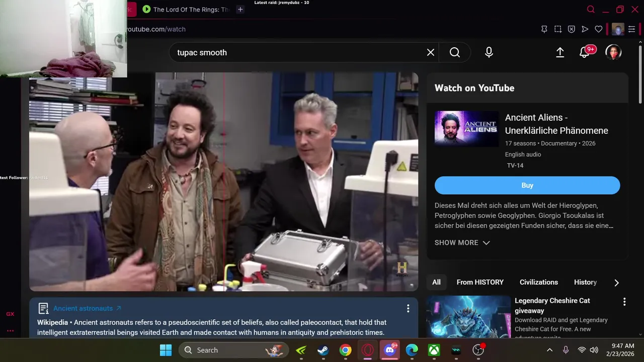644x362 pixels.
Task: Open the YouTube account avatar menu
Action: [x=613, y=52]
